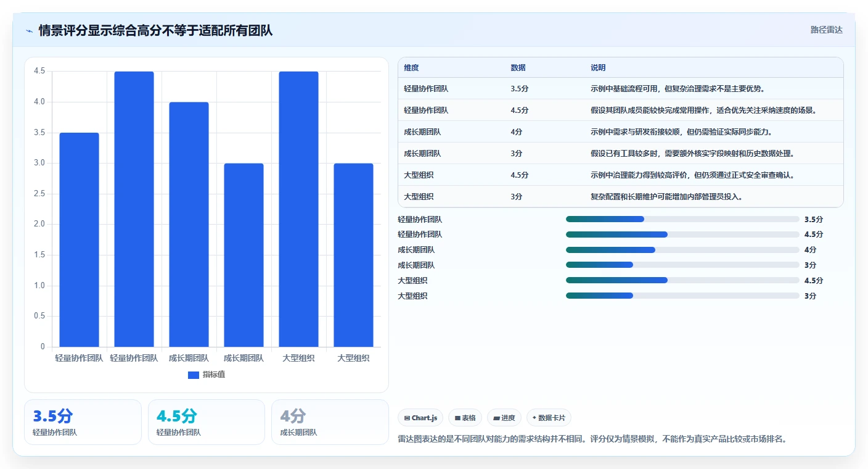
Task: Click the description starting 假设其团队成员能较快完成常用操作
Action: click(x=703, y=110)
